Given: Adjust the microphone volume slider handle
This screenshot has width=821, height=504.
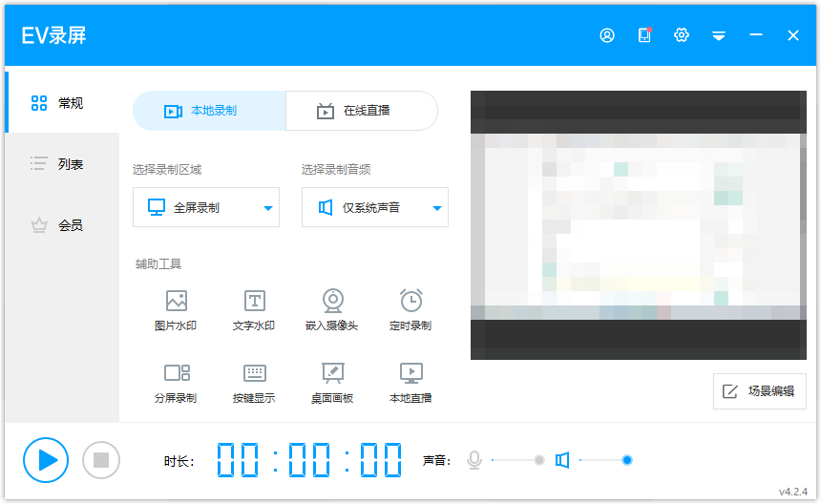Looking at the screenshot, I should [x=538, y=460].
